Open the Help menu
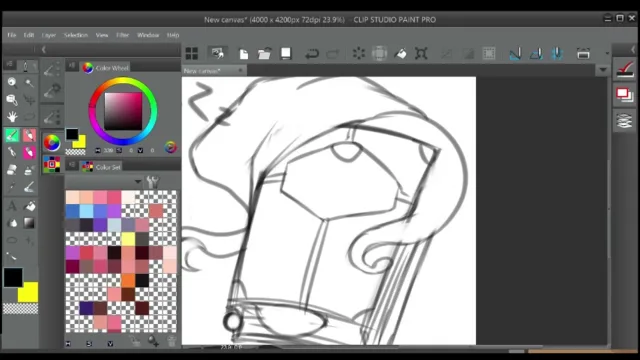The width and height of the screenshot is (640, 360). tap(173, 35)
